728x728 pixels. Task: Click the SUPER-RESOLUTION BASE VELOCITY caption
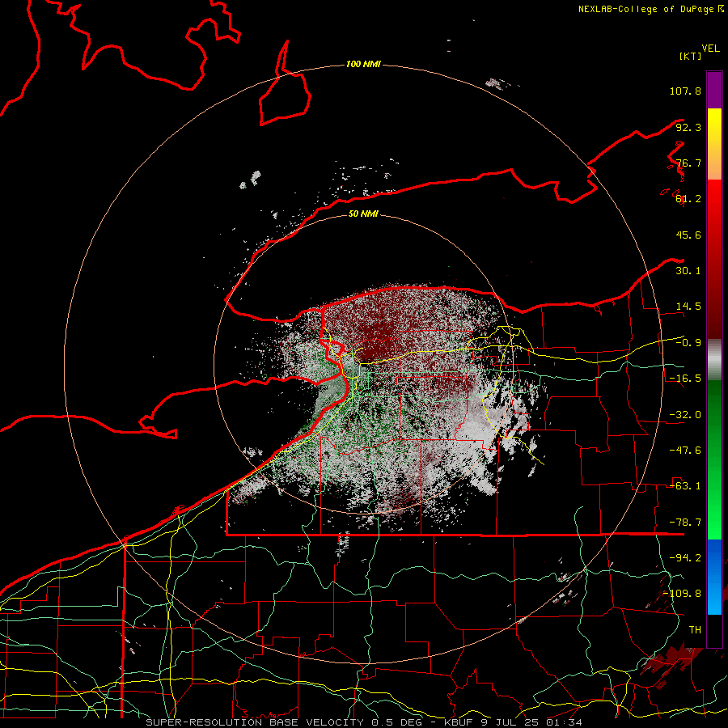click(x=363, y=722)
